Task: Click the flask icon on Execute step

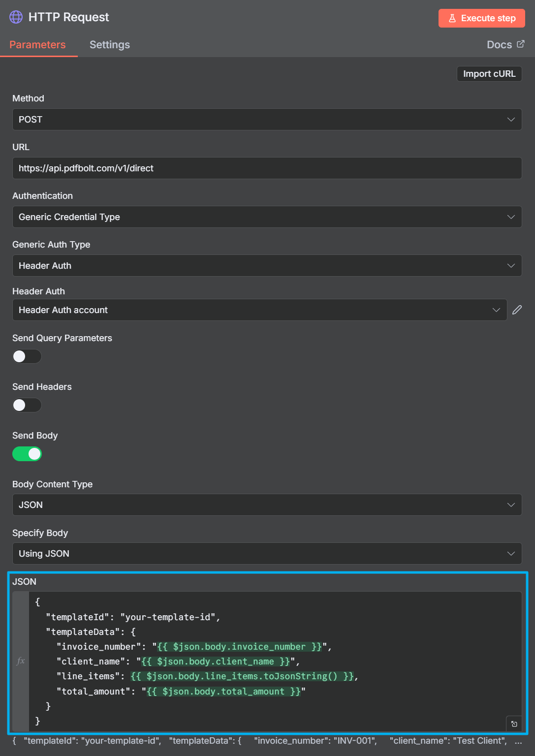Action: coord(452,18)
